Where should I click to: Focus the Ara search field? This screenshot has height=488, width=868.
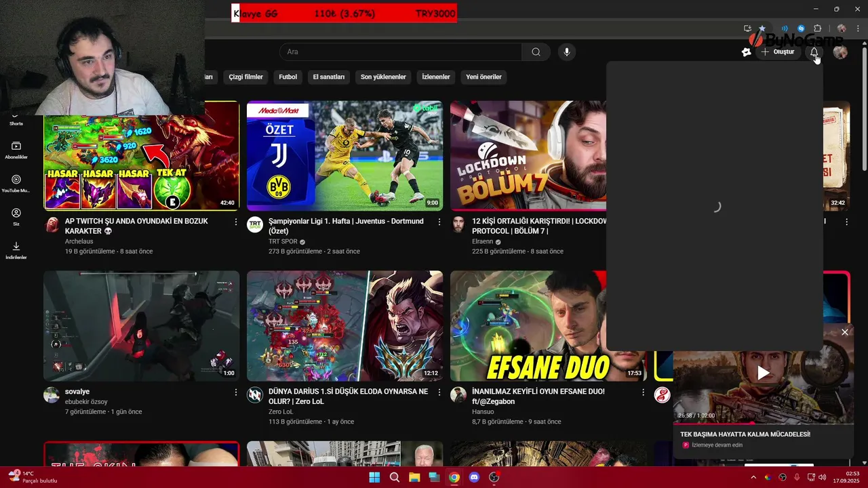point(400,52)
